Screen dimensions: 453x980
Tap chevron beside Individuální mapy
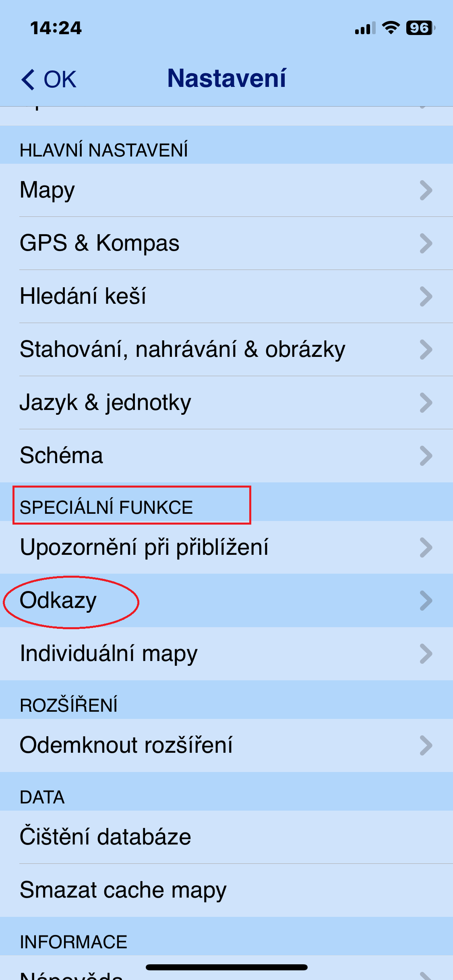pyautogui.click(x=426, y=654)
